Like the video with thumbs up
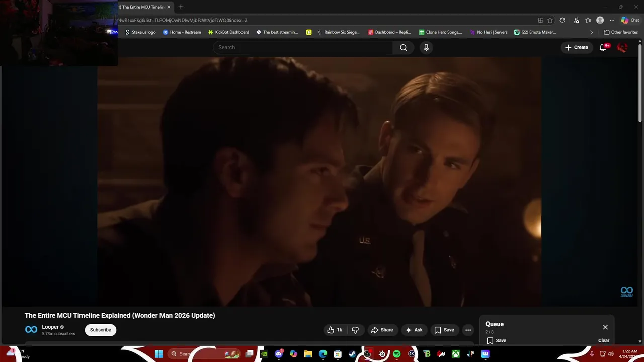 pyautogui.click(x=335, y=330)
